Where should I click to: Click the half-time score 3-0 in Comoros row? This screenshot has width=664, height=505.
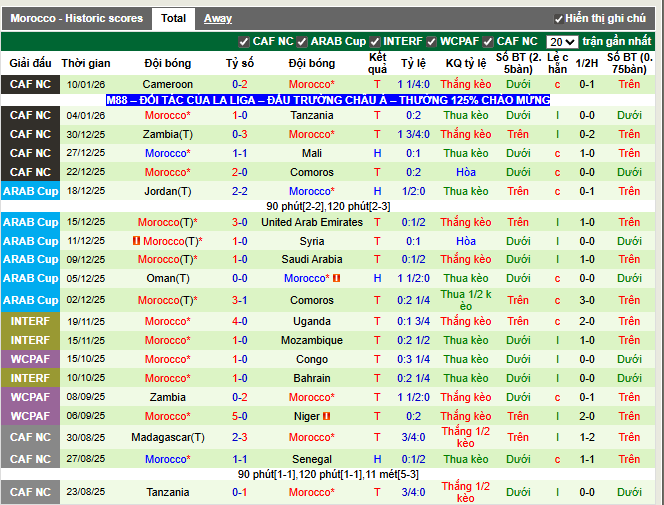click(587, 300)
